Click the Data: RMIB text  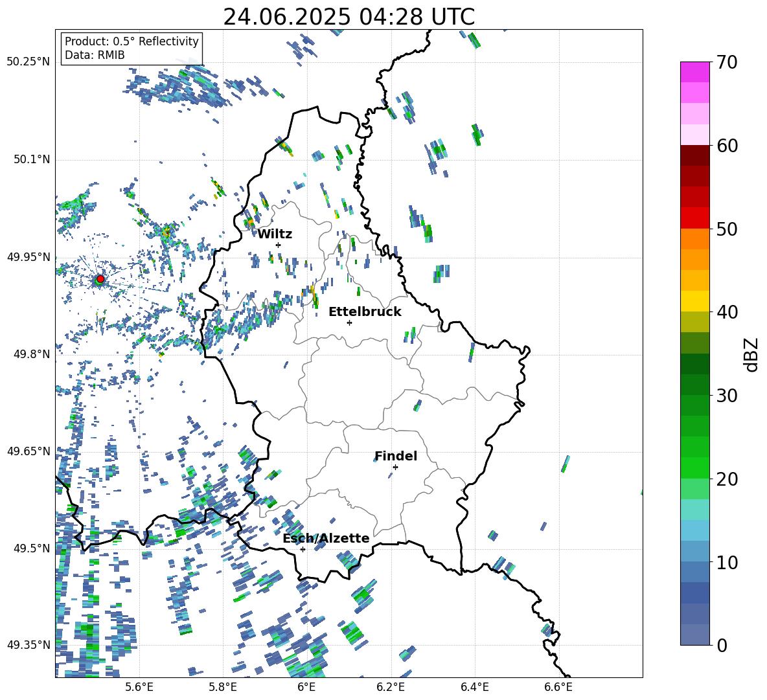pos(95,55)
